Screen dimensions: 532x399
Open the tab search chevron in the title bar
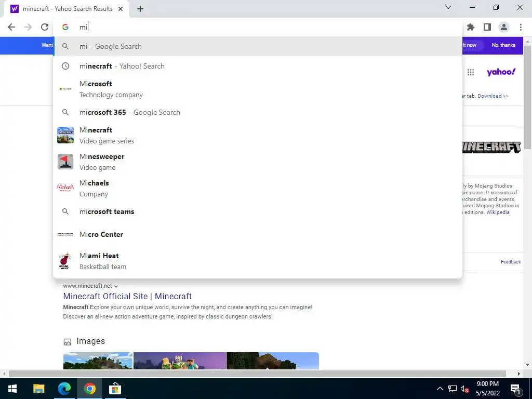tap(448, 7)
